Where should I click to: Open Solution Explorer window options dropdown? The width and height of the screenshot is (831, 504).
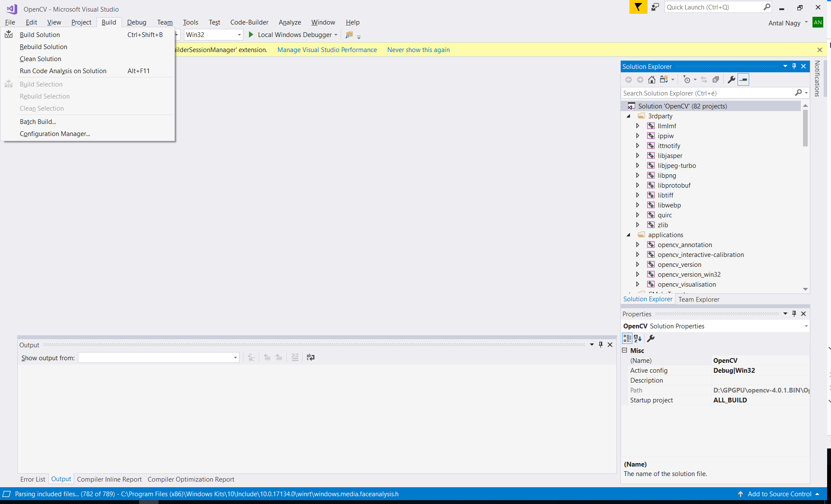coord(785,66)
